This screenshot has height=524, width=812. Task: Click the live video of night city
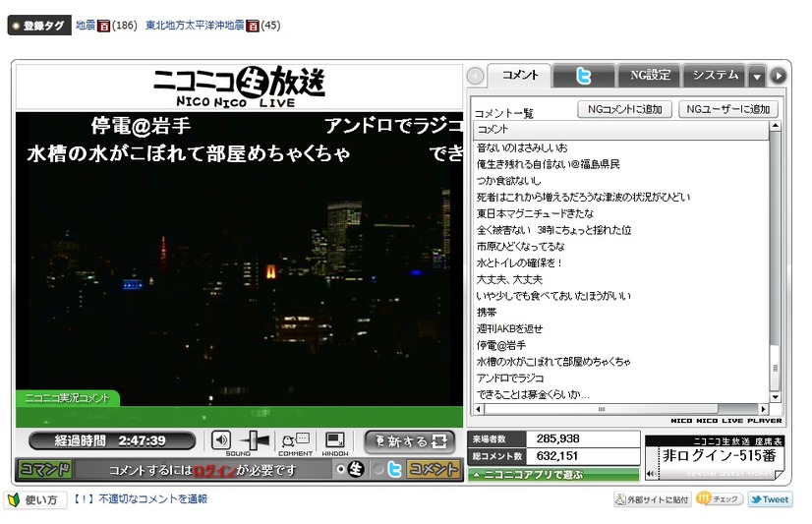pos(239,259)
